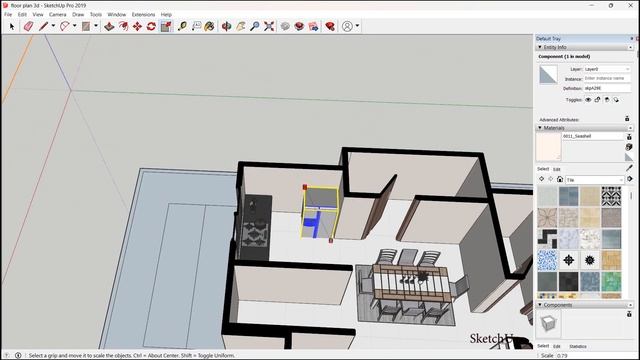This screenshot has height=360, width=640.
Task: Go to In Model materials home
Action: (x=560, y=179)
